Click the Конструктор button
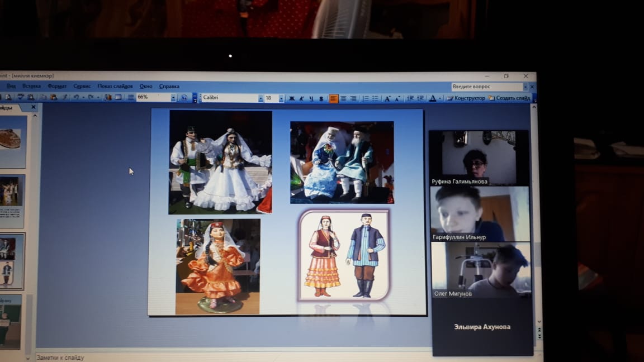The width and height of the screenshot is (644, 362). tap(466, 98)
